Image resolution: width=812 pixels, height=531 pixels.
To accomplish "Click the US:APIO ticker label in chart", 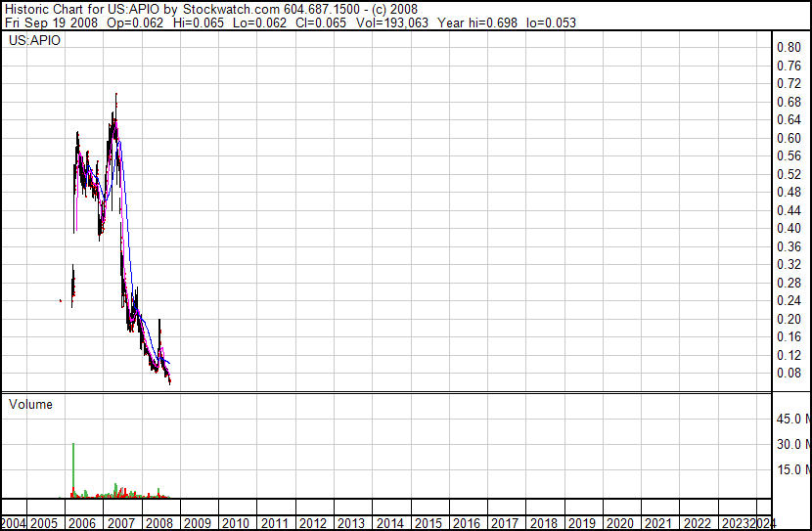I will pos(34,40).
